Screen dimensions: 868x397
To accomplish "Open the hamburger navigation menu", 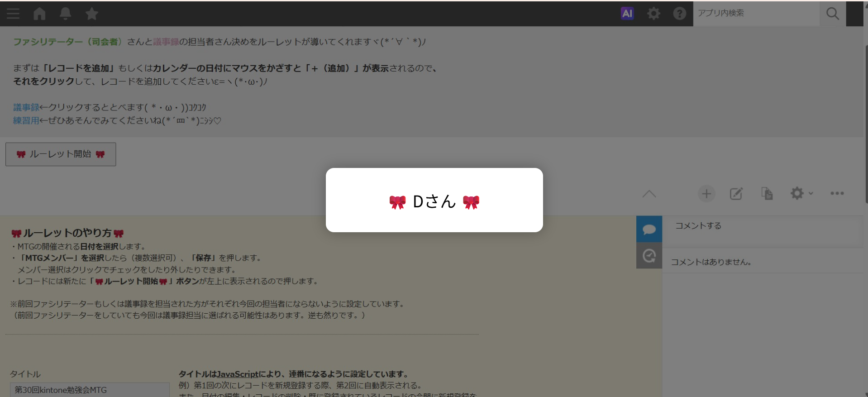I will click(13, 14).
